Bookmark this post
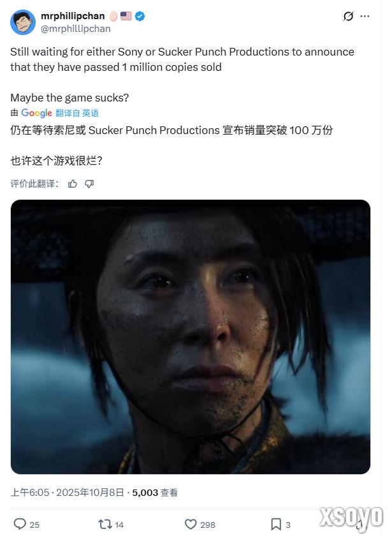Screen dimensions: 392x538 (x=276, y=524)
